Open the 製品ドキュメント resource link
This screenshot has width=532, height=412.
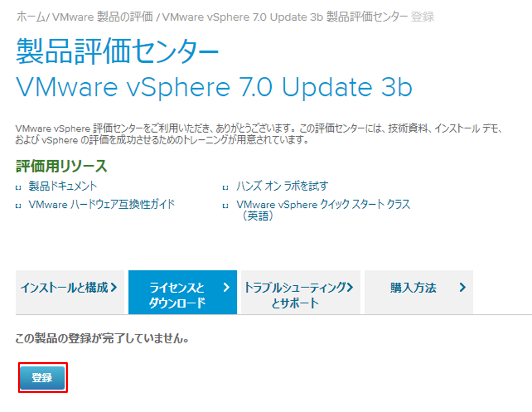[63, 186]
